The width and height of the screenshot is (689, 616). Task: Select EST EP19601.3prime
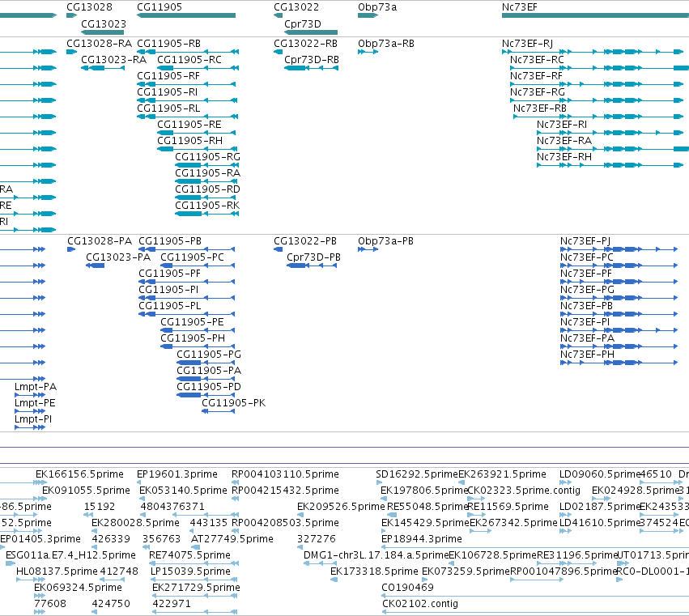tap(177, 474)
